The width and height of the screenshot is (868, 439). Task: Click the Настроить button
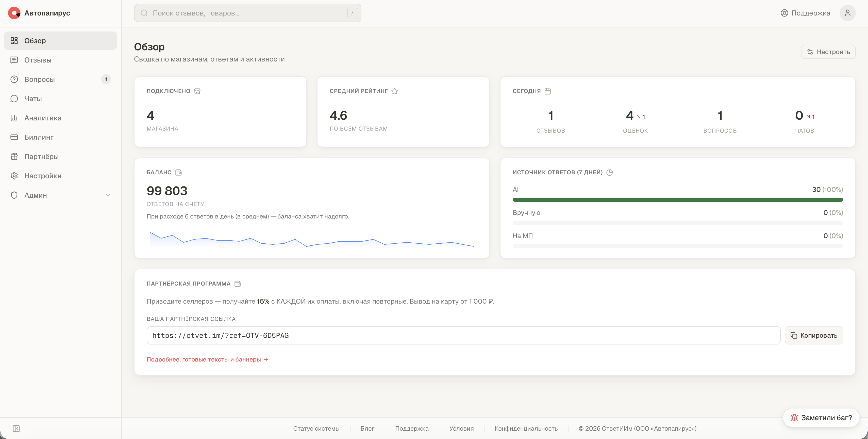828,52
